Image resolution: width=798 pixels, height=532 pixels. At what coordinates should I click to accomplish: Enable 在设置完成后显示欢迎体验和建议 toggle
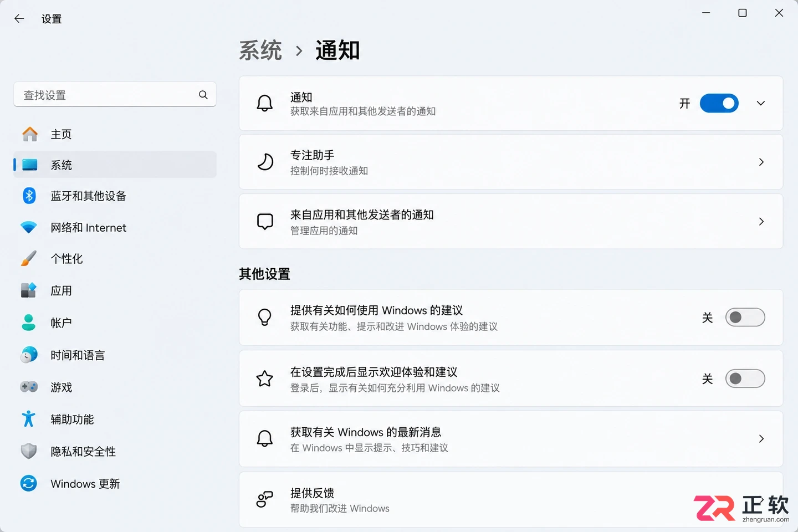pyautogui.click(x=745, y=378)
